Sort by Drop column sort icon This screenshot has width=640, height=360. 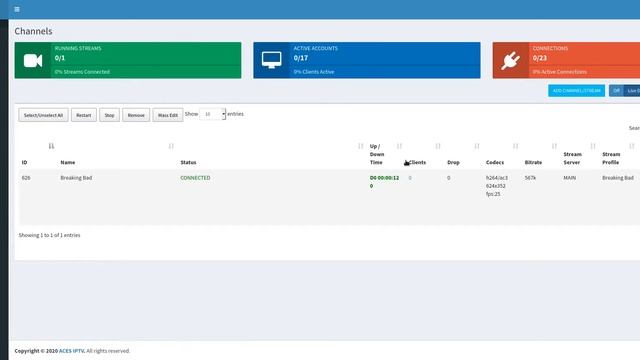tap(477, 146)
